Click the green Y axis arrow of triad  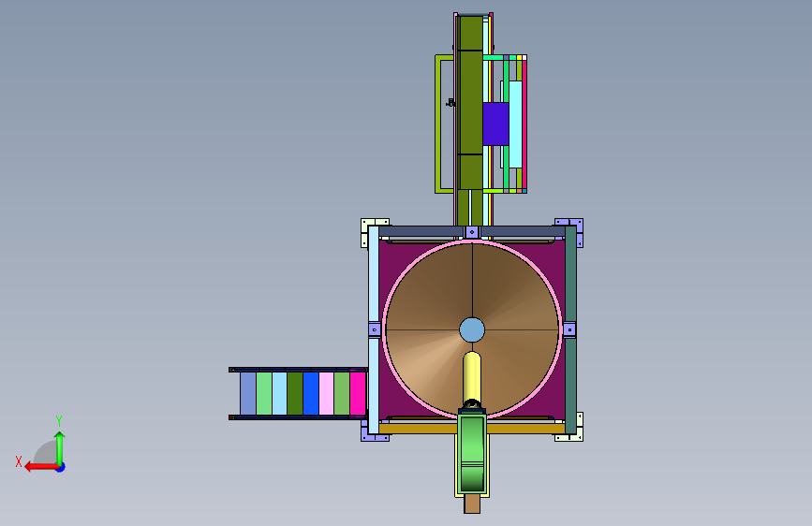click(60, 448)
